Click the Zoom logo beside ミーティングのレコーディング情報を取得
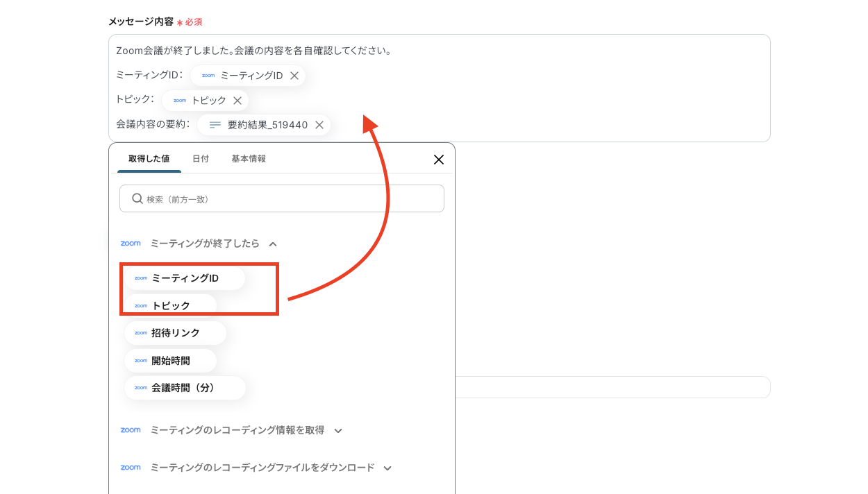Image resolution: width=868 pixels, height=494 pixels. [131, 430]
